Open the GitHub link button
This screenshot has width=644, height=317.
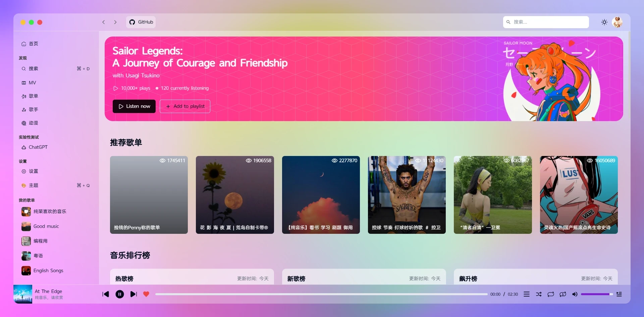pyautogui.click(x=141, y=22)
